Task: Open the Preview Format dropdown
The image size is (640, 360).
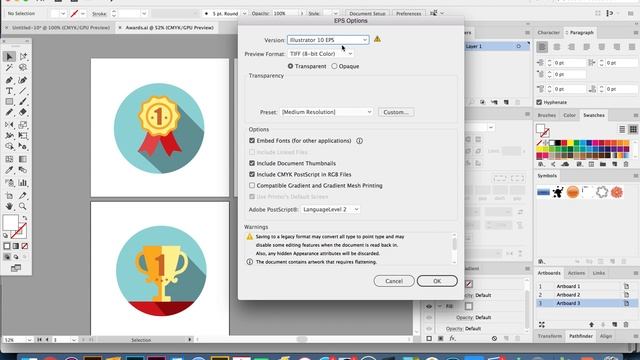Action: (320, 54)
